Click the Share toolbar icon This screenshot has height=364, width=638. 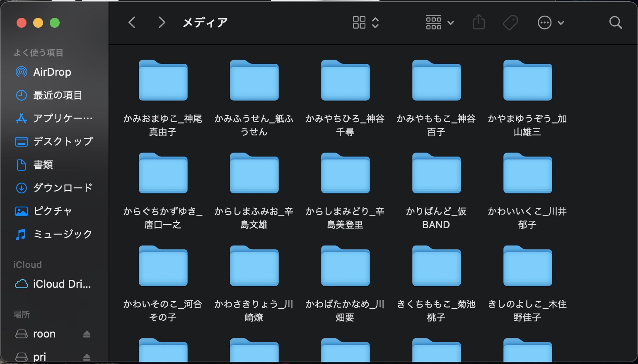click(479, 22)
